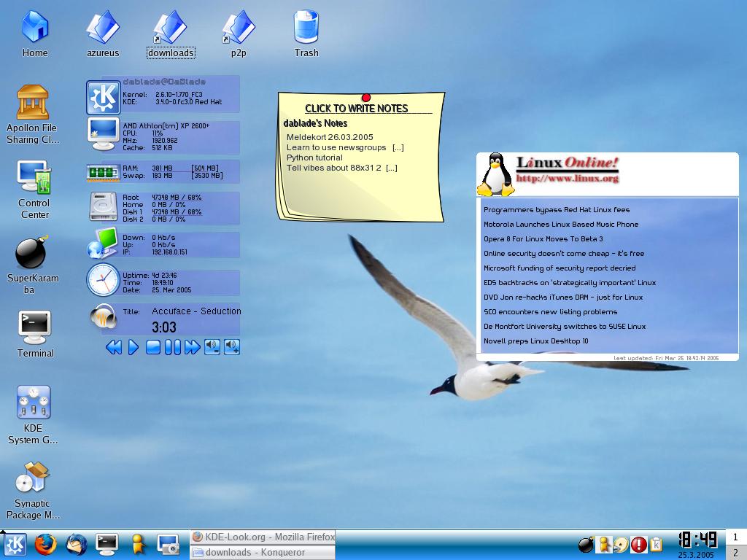
Task: Click the RAM memory chip icon
Action: [103, 172]
